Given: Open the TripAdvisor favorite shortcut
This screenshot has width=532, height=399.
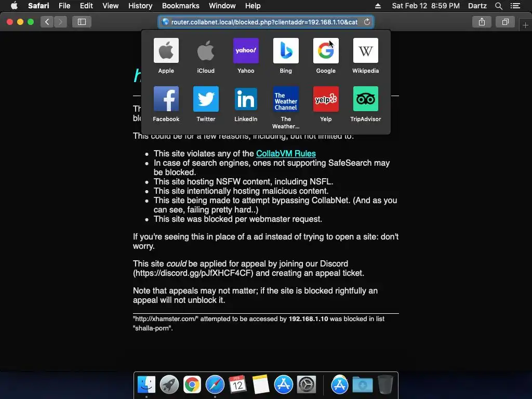Looking at the screenshot, I should coord(365,99).
